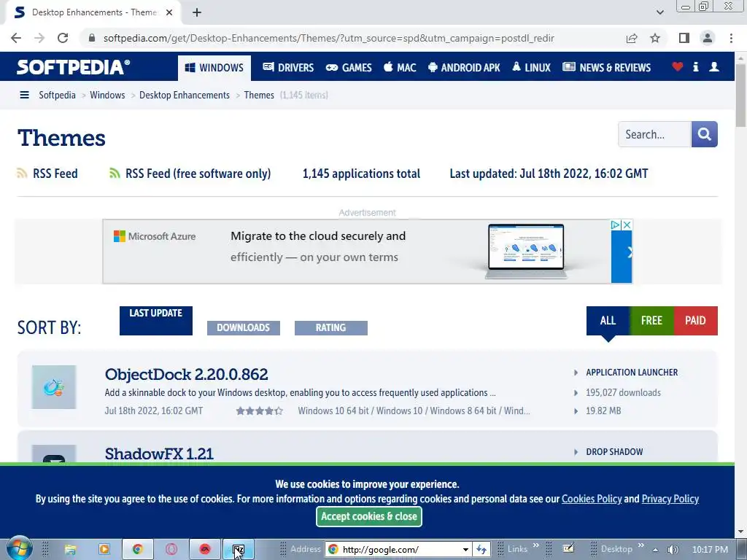Bookmark this page with the star icon
Viewport: 747px width, 560px height.
click(655, 38)
